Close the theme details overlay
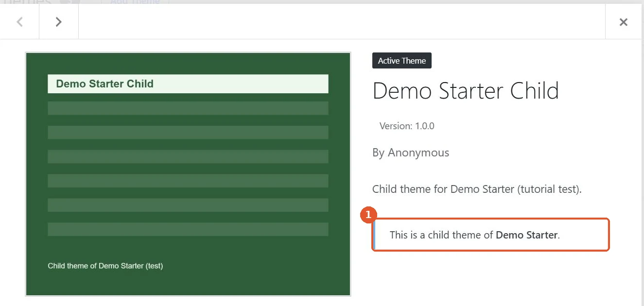Image resolution: width=644 pixels, height=306 pixels. pos(624,22)
